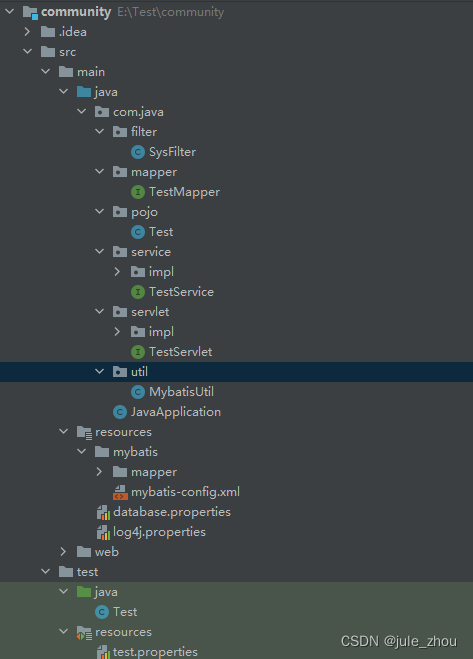473x659 pixels.
Task: Select test.properties file
Action: tap(147, 652)
